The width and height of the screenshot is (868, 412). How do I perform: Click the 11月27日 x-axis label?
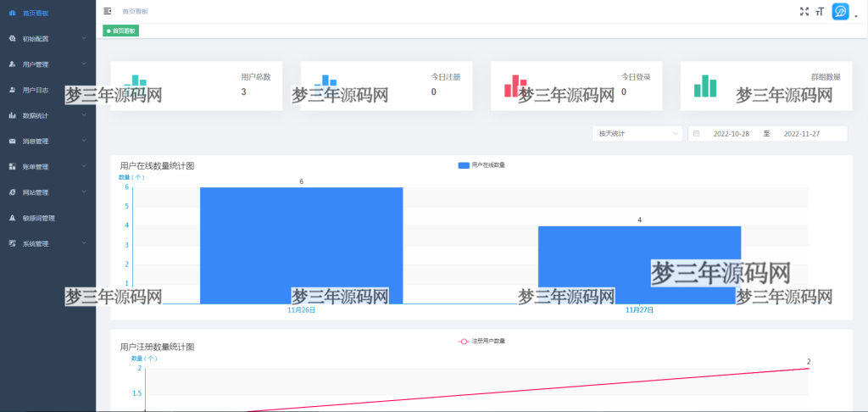click(x=639, y=310)
